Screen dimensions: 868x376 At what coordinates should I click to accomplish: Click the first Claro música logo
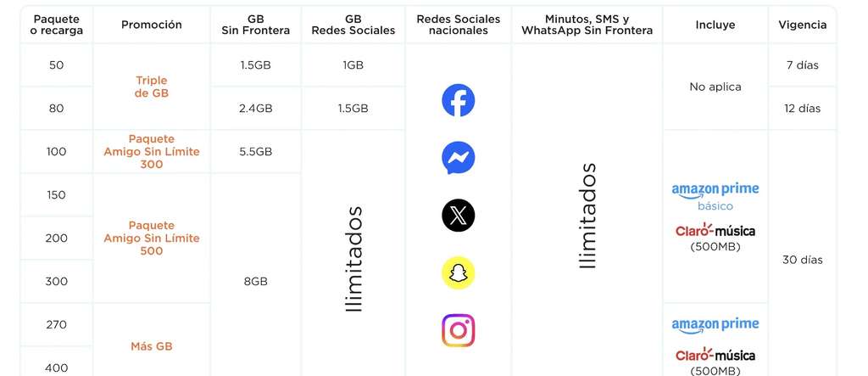[715, 230]
